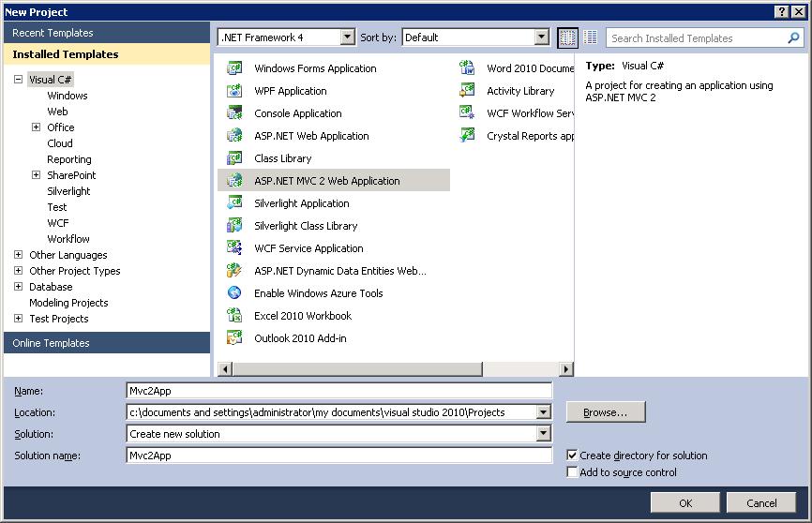Click the Activity Library template icon

467,91
